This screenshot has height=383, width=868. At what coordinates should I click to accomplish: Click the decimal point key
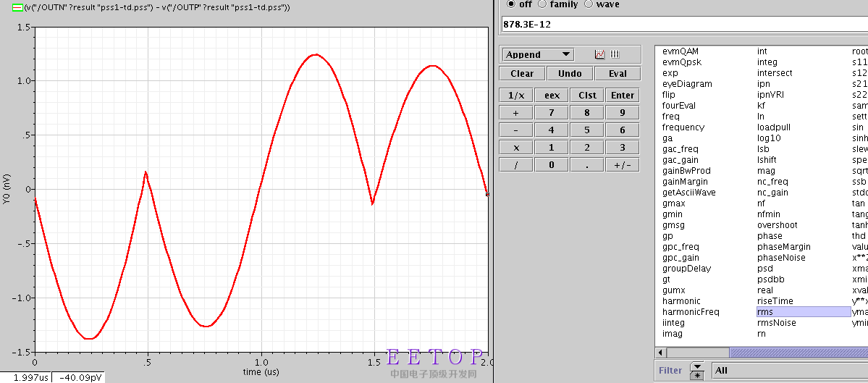(587, 165)
